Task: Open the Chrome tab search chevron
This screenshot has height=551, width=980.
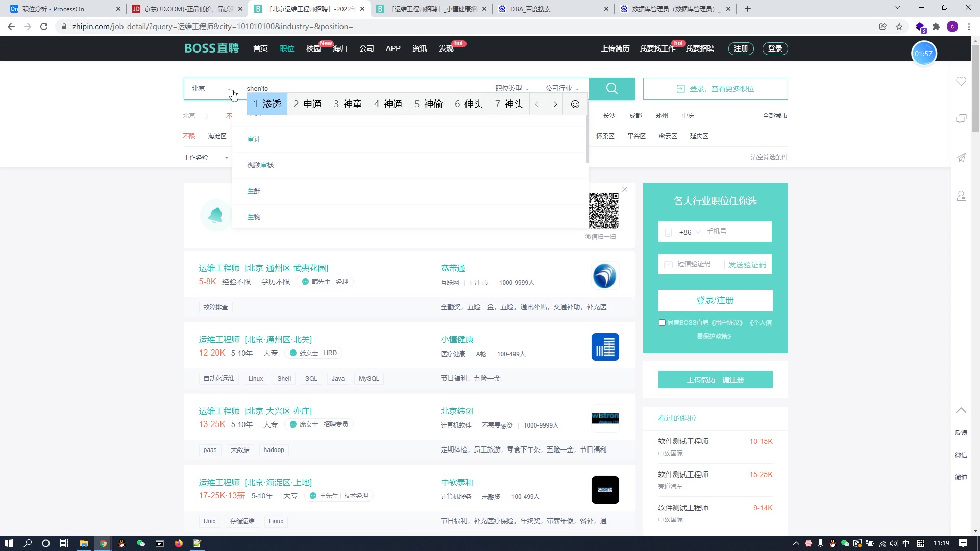Action: click(898, 8)
